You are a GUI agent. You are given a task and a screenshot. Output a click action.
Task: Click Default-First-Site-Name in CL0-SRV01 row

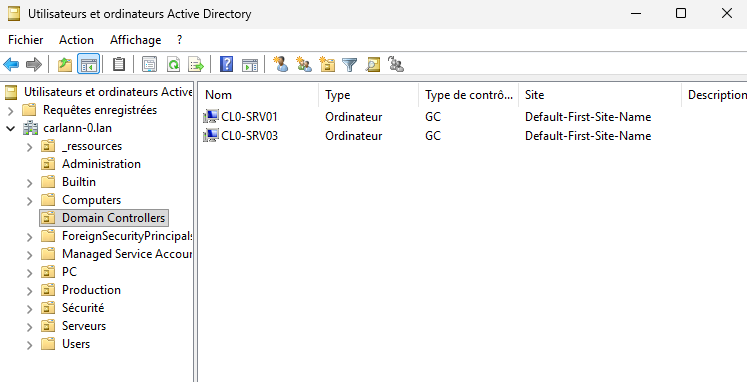(x=588, y=117)
